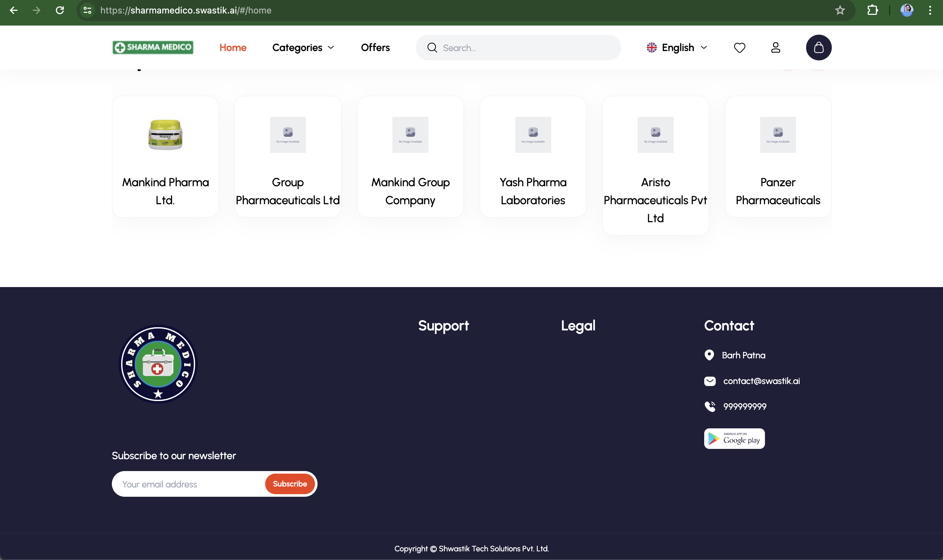This screenshot has width=943, height=560.
Task: Bookmark page with star icon
Action: tap(840, 10)
